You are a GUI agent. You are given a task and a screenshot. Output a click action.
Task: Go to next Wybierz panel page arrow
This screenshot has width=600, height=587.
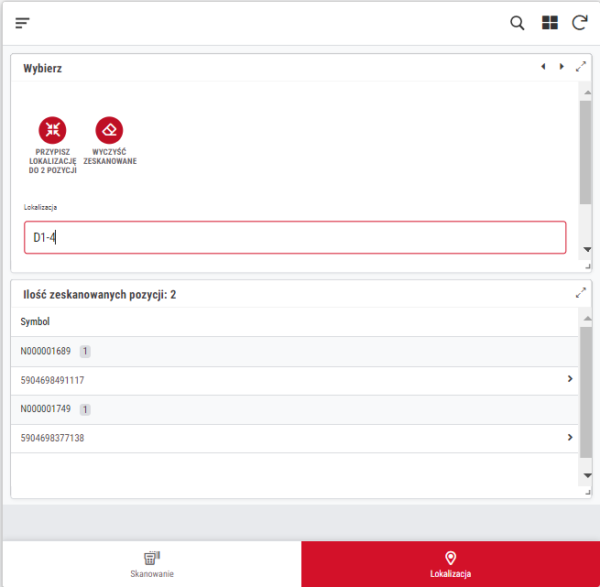click(x=561, y=67)
